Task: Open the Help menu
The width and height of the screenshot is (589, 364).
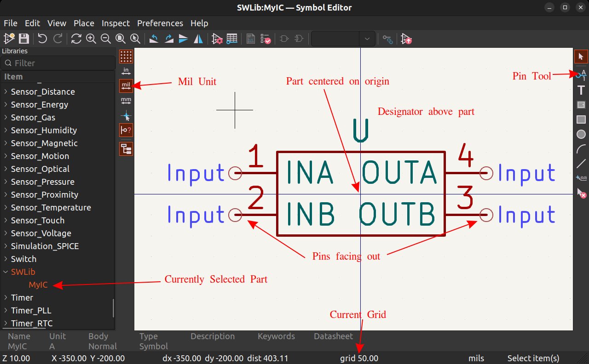Action: (199, 23)
